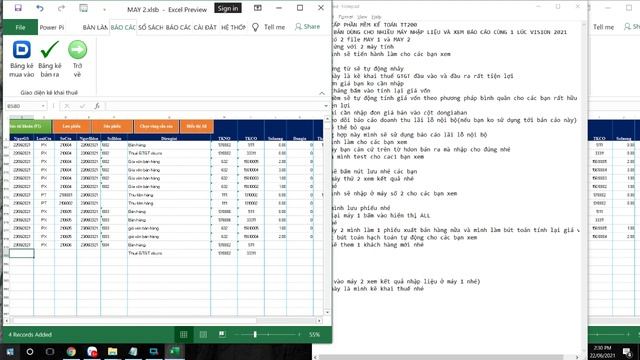Click the green F5 button in the sheet
The height and width of the screenshot is (360, 640).
[x=30, y=127]
